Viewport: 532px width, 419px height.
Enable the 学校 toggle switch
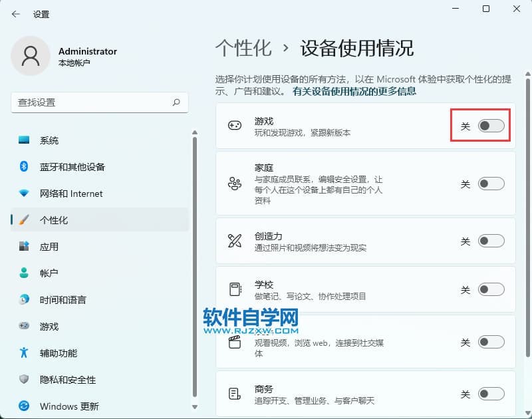[491, 290]
